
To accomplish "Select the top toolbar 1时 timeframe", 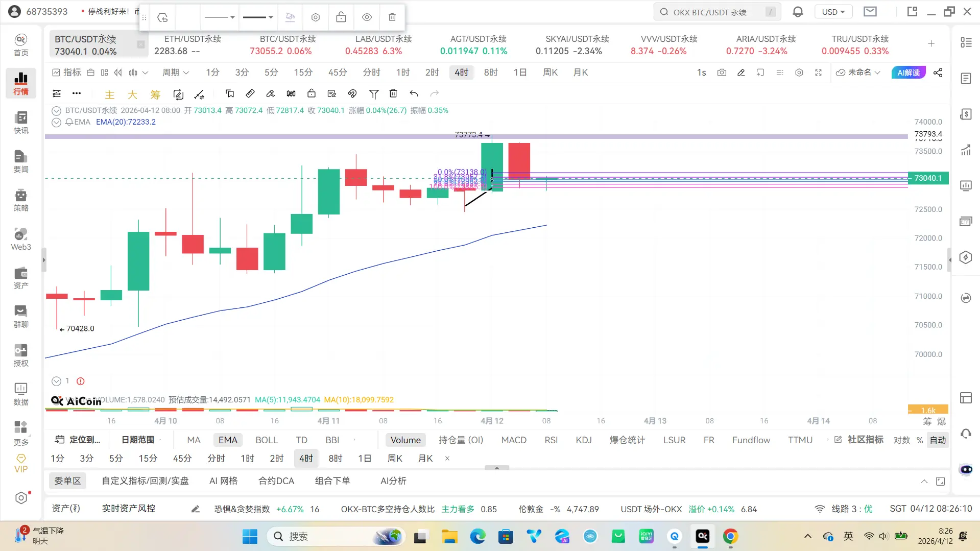I will click(403, 73).
